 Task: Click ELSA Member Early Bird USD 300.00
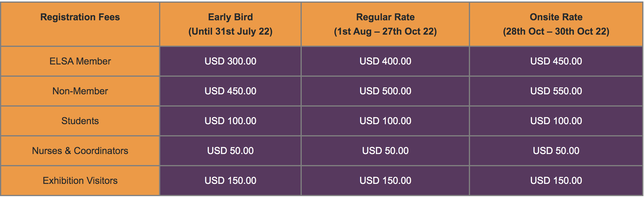230,61
